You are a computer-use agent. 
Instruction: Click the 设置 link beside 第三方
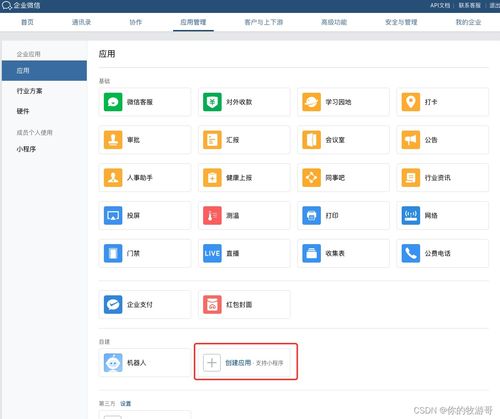pos(126,404)
